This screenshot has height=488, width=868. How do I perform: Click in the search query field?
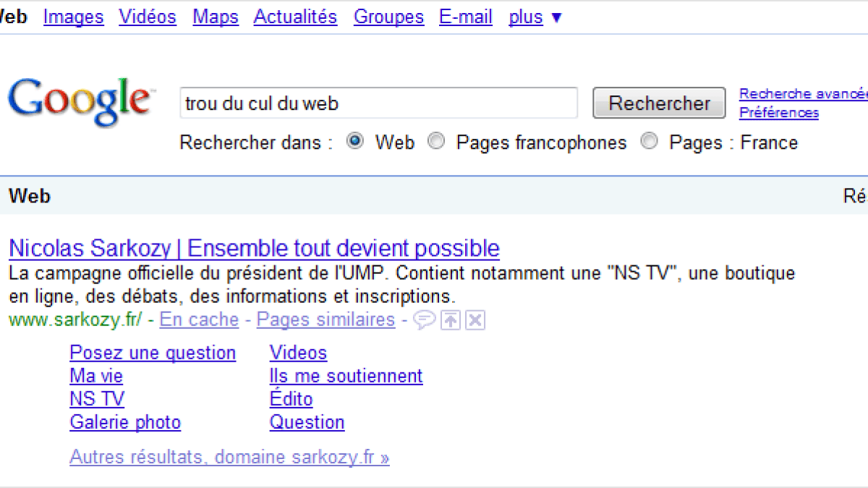tap(379, 103)
